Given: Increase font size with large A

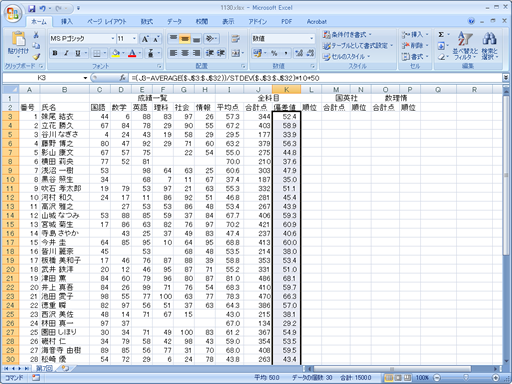Looking at the screenshot, I should coord(145,39).
